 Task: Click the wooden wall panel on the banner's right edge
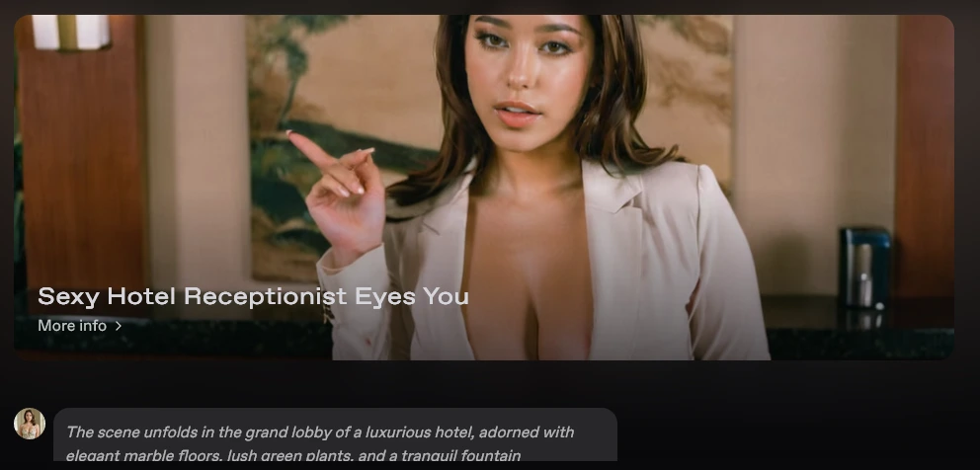point(925,156)
